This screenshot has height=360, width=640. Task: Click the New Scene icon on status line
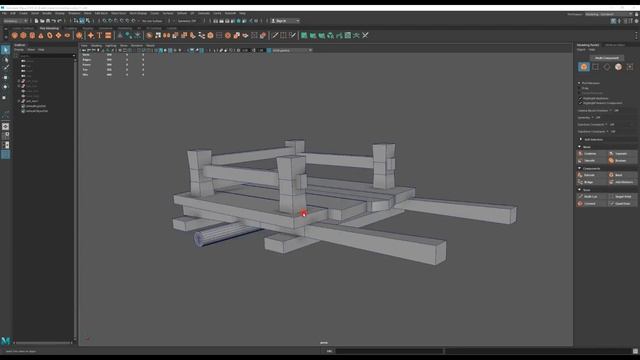point(36,21)
